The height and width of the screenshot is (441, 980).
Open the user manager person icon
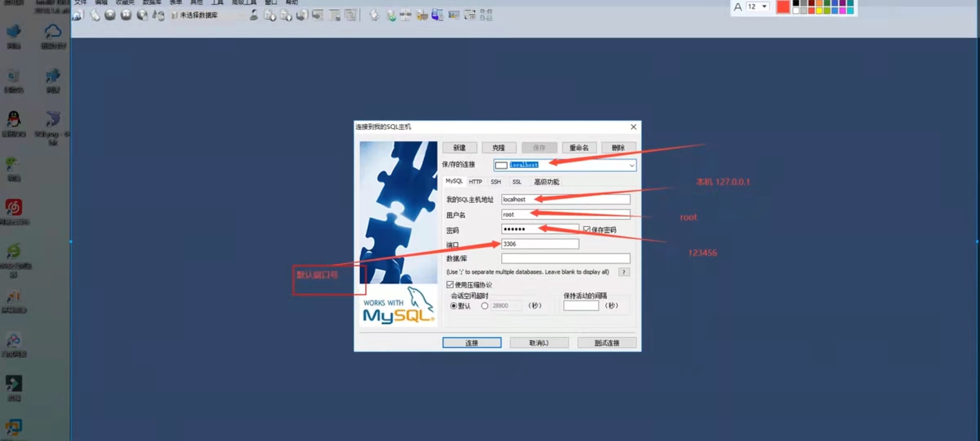coord(254,15)
